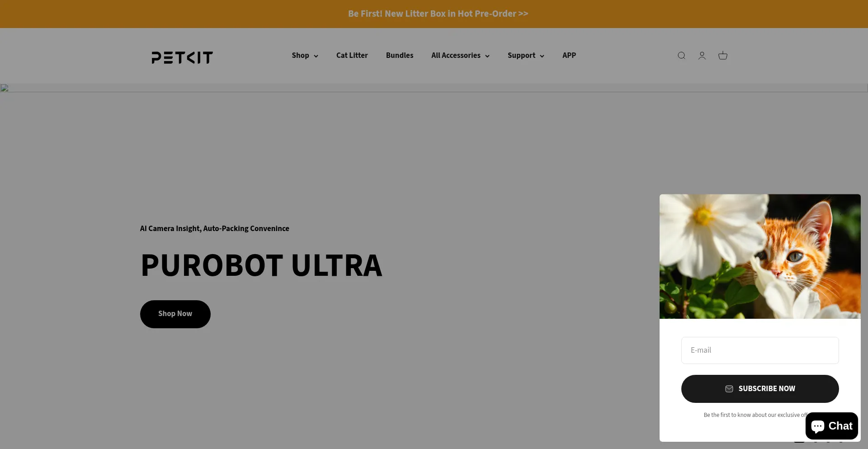Open the Shopify Chat bubble widget
Image resolution: width=868 pixels, height=449 pixels.
pos(831,426)
